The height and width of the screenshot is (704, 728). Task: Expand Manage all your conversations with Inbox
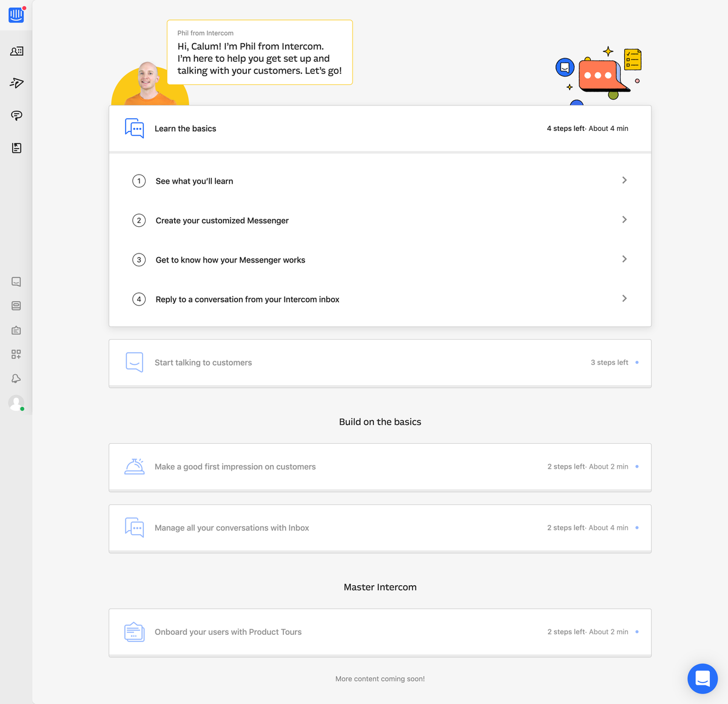click(x=380, y=528)
